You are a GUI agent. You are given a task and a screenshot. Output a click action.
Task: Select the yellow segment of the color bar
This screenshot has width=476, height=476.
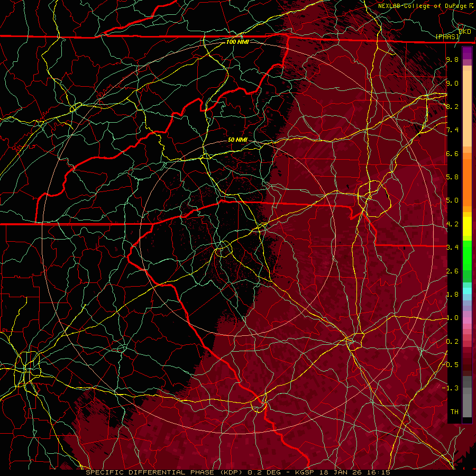[x=467, y=226]
